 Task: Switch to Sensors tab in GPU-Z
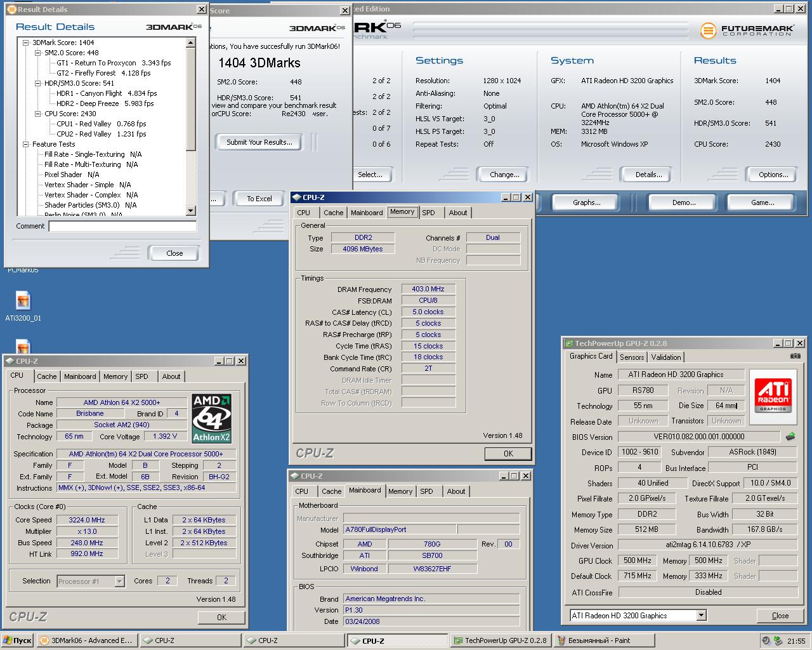tap(632, 357)
